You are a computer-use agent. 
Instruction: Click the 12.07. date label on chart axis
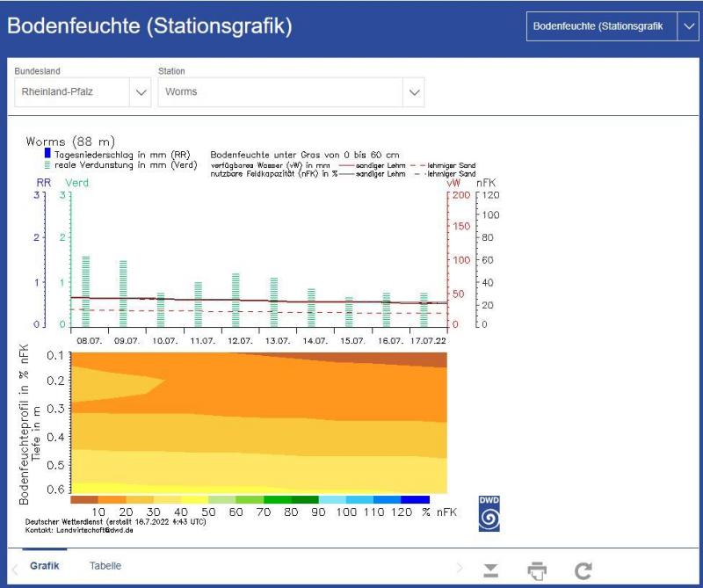pos(242,339)
